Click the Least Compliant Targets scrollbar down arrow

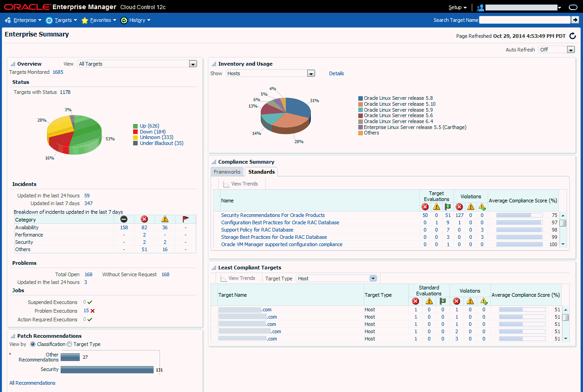pyautogui.click(x=566, y=339)
